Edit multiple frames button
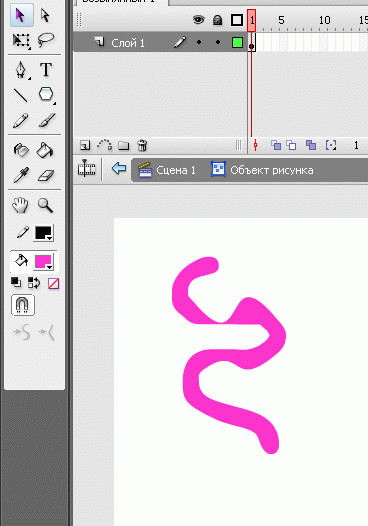 (311, 145)
